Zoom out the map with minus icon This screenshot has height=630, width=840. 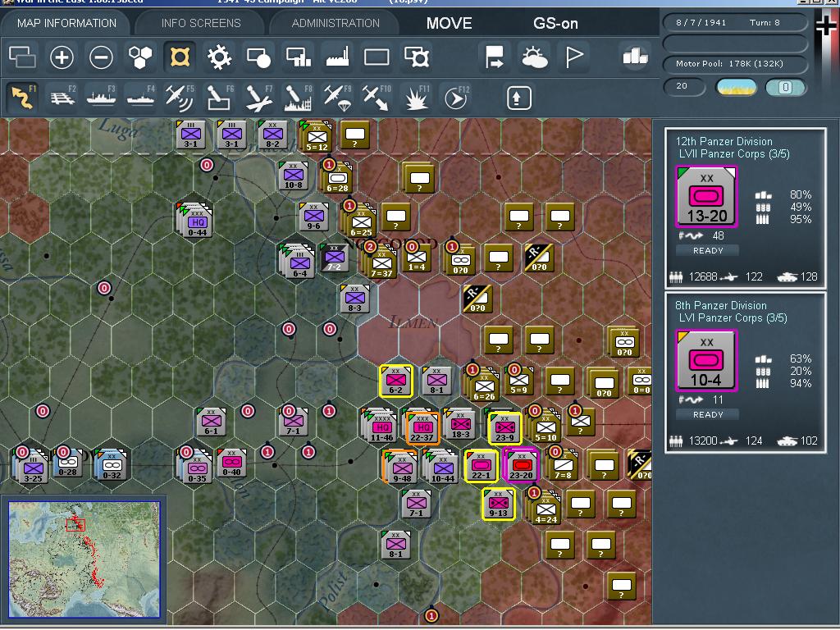click(x=101, y=57)
